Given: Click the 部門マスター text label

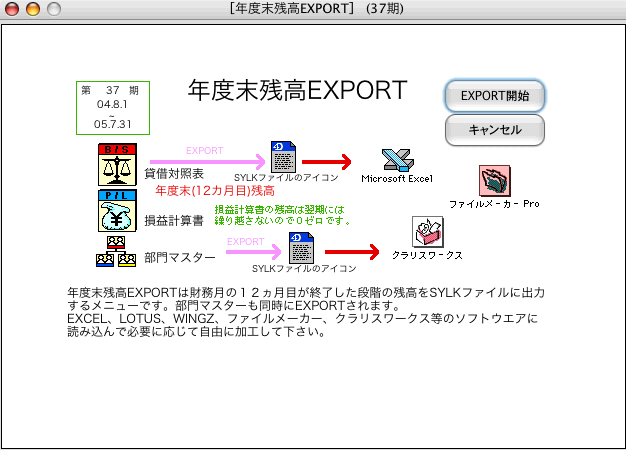Looking at the screenshot, I should point(179,257).
